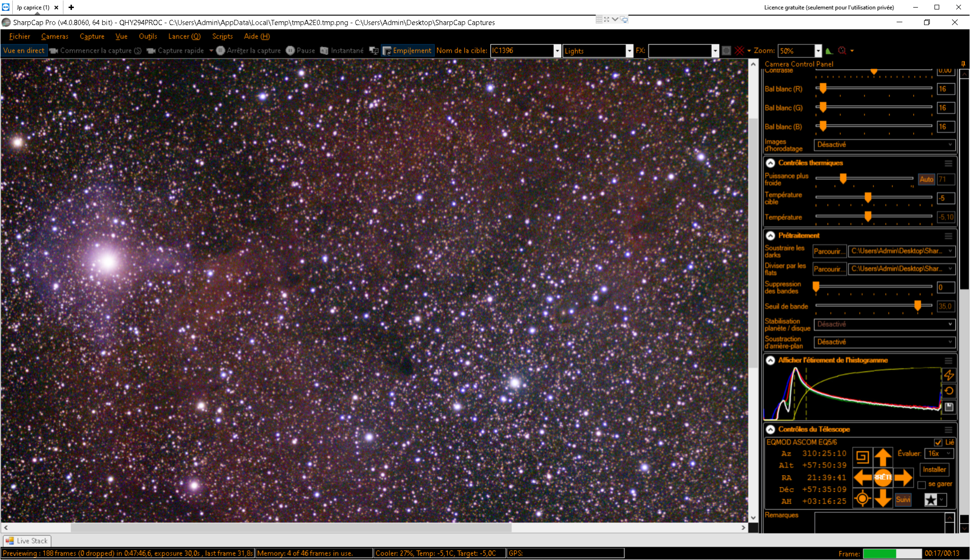Click the auto-stretch lightning bolt icon
Image resolution: width=970 pixels, height=560 pixels.
(x=949, y=375)
